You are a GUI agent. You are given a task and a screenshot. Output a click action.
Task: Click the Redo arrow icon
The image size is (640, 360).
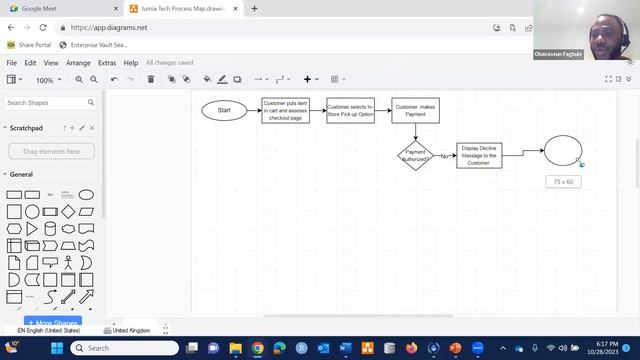[x=131, y=80]
